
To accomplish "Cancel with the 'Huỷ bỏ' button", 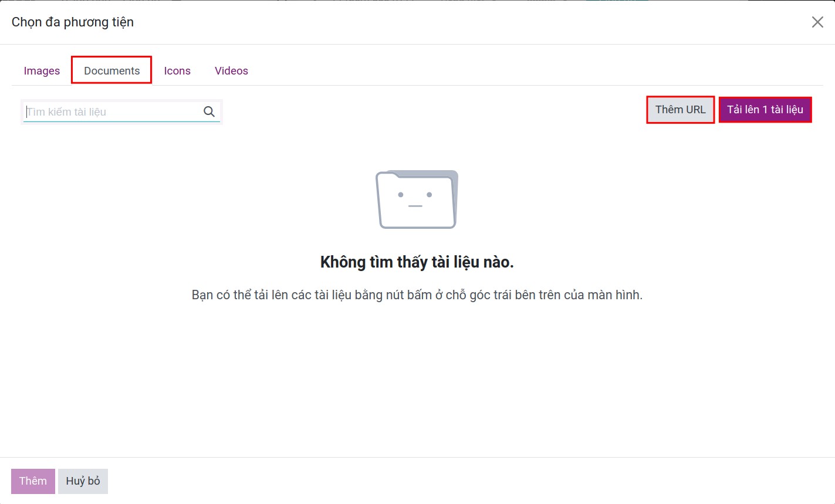I will 83,481.
